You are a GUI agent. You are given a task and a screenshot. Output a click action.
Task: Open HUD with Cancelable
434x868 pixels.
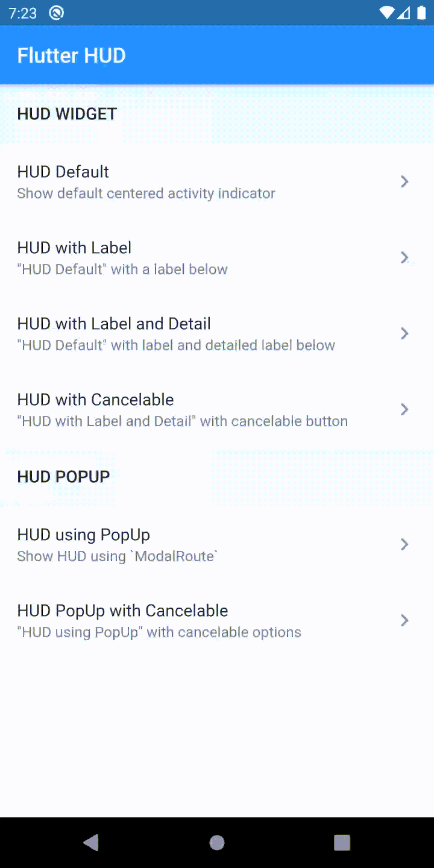181,409
